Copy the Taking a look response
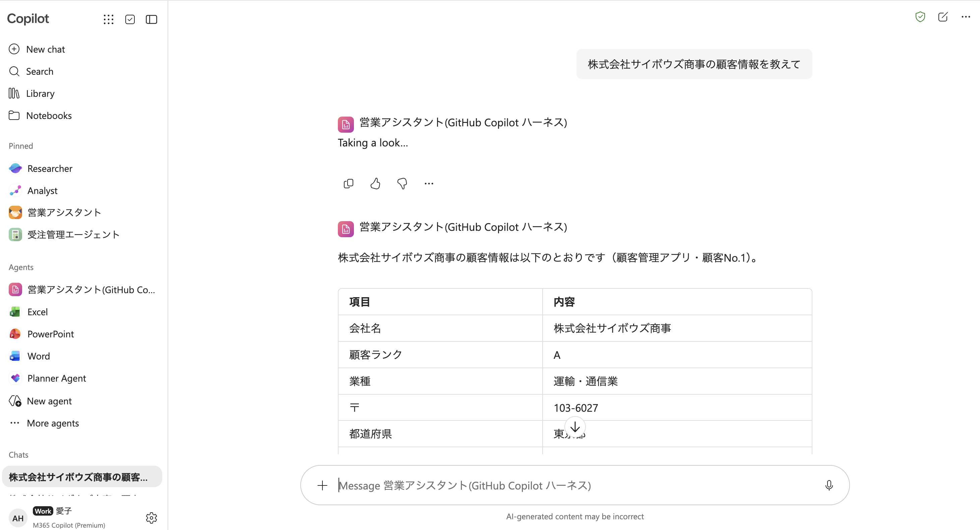Screen dimensions: 980x530 [x=349, y=184]
